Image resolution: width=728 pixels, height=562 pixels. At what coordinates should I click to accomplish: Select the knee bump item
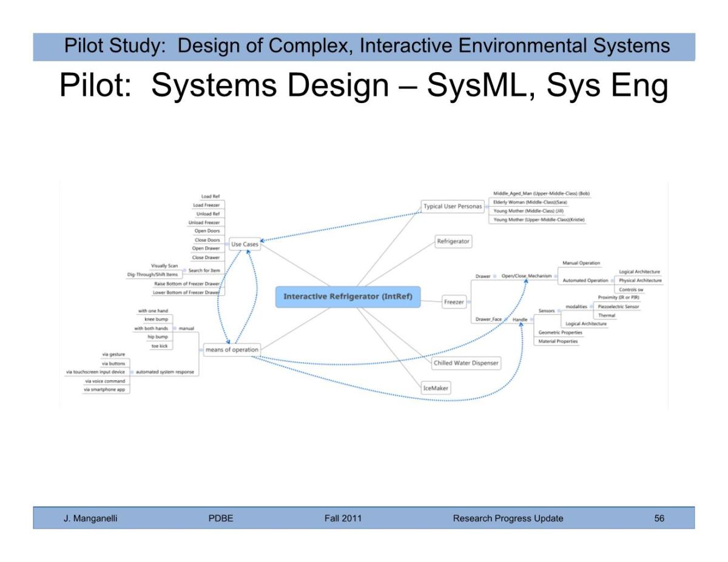pyautogui.click(x=156, y=319)
